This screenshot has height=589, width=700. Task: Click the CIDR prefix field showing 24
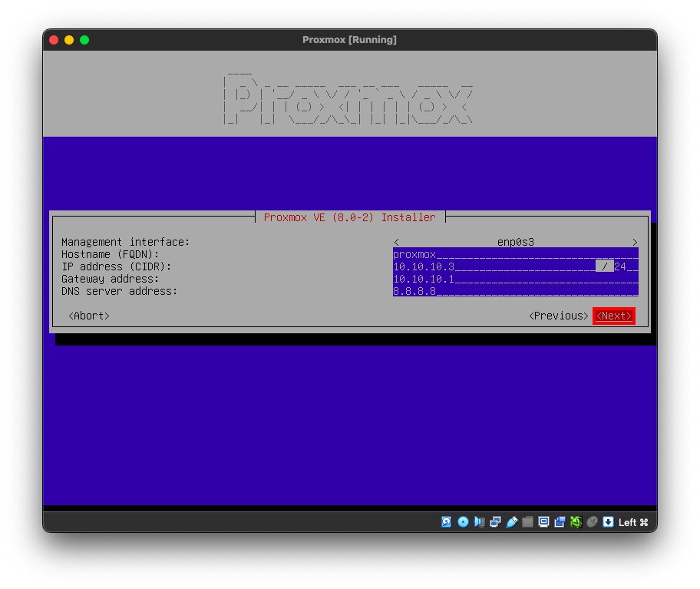tap(626, 266)
